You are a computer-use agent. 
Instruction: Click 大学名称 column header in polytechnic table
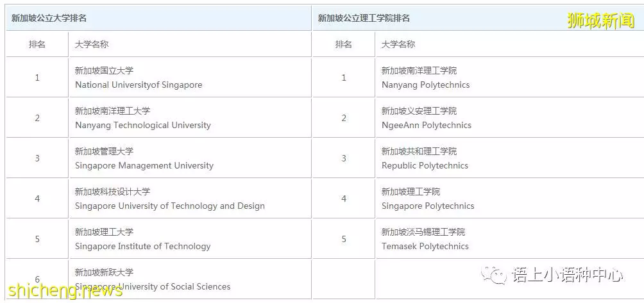click(398, 44)
